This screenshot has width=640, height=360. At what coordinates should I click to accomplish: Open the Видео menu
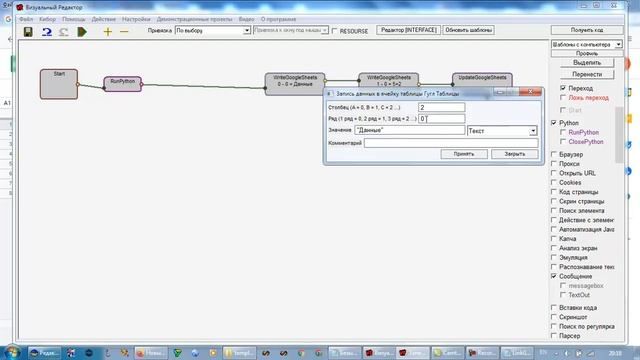coord(246,19)
